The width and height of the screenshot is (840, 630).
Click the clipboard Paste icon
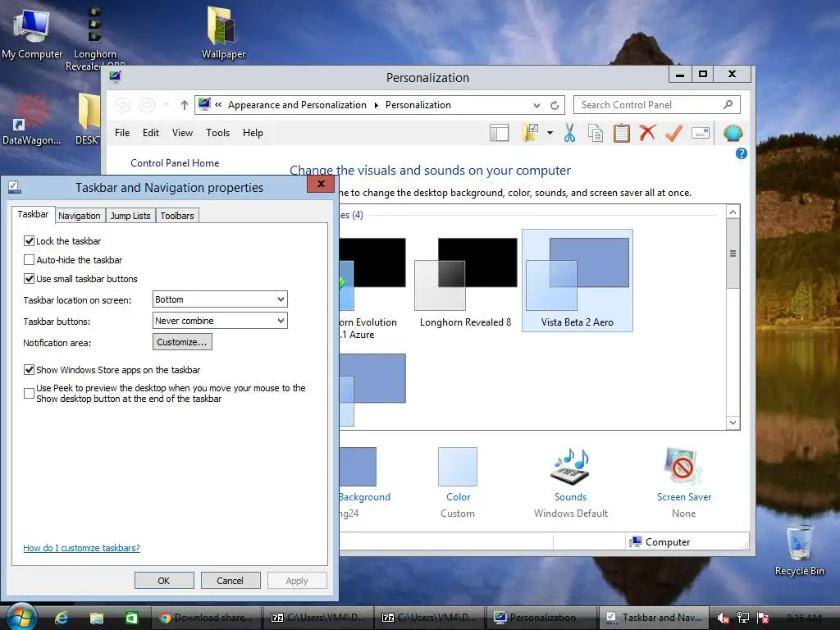point(622,133)
